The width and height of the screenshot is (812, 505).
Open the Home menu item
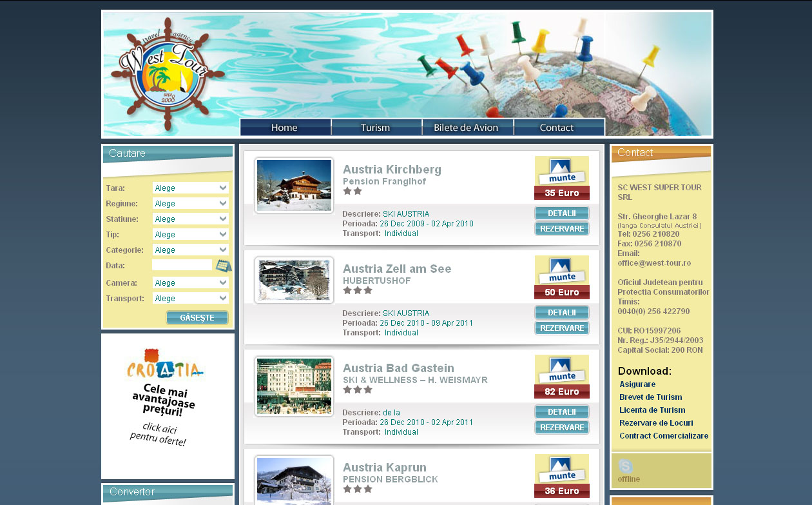coord(285,128)
